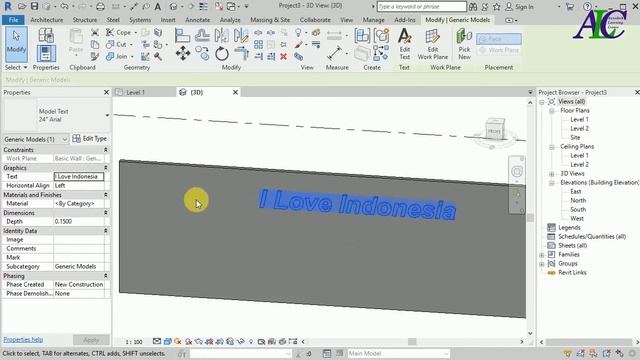Collapse the Graphics section

pyautogui.click(x=106, y=168)
